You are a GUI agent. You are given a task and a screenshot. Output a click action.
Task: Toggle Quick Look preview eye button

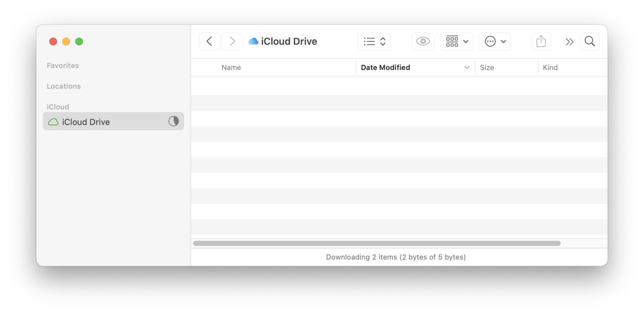[x=423, y=41]
